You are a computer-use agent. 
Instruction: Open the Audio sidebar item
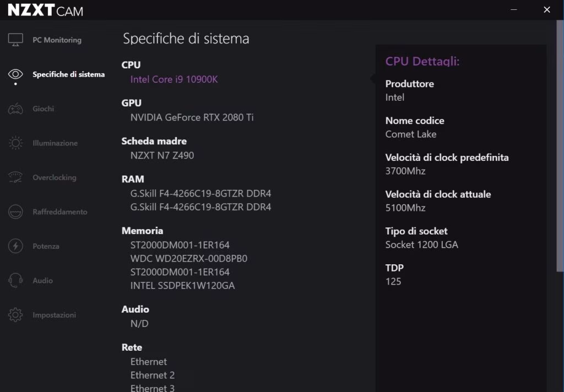(42, 281)
